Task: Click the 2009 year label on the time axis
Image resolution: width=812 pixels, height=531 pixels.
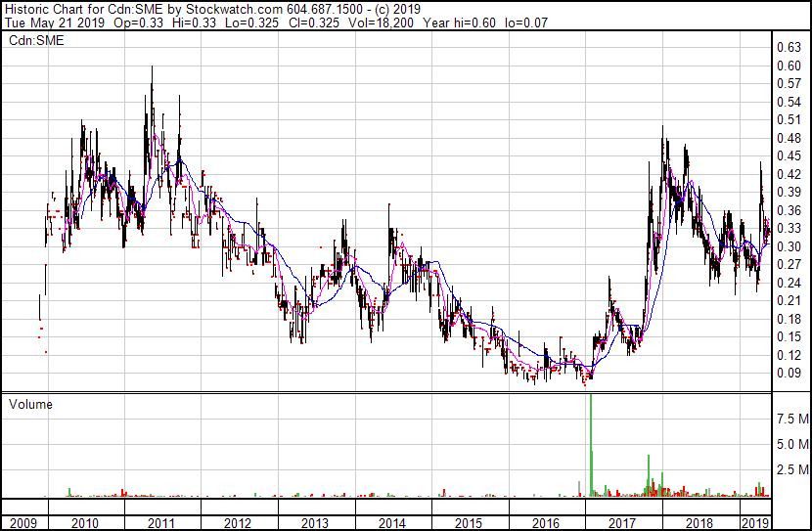Action: pos(23,523)
